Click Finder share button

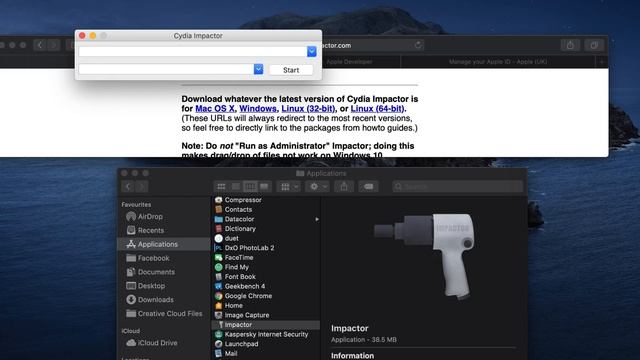click(344, 187)
